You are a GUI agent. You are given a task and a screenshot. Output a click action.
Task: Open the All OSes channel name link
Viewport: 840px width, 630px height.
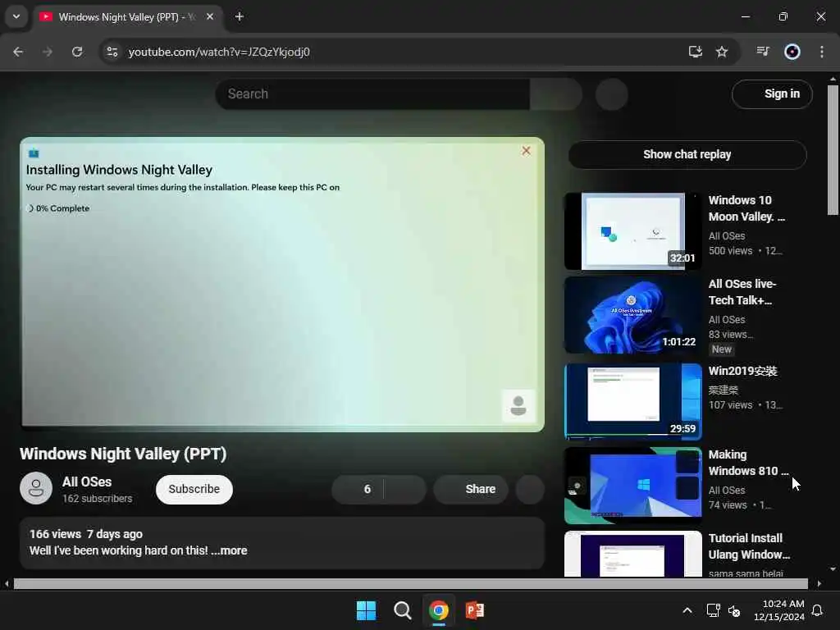pyautogui.click(x=87, y=482)
